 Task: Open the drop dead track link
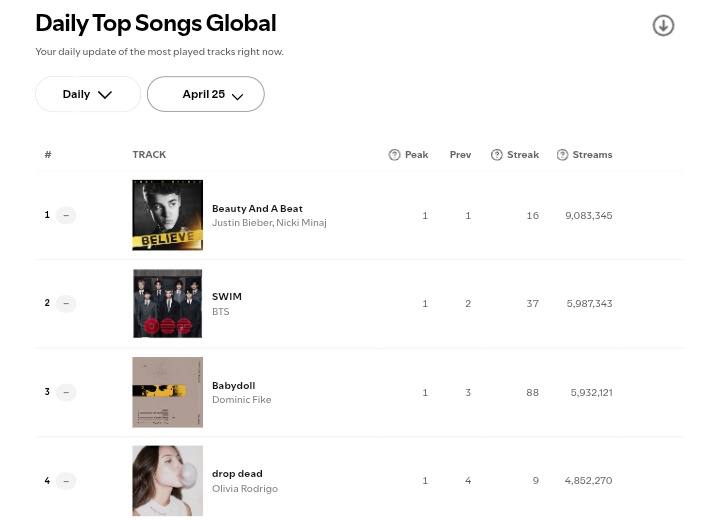pos(237,473)
